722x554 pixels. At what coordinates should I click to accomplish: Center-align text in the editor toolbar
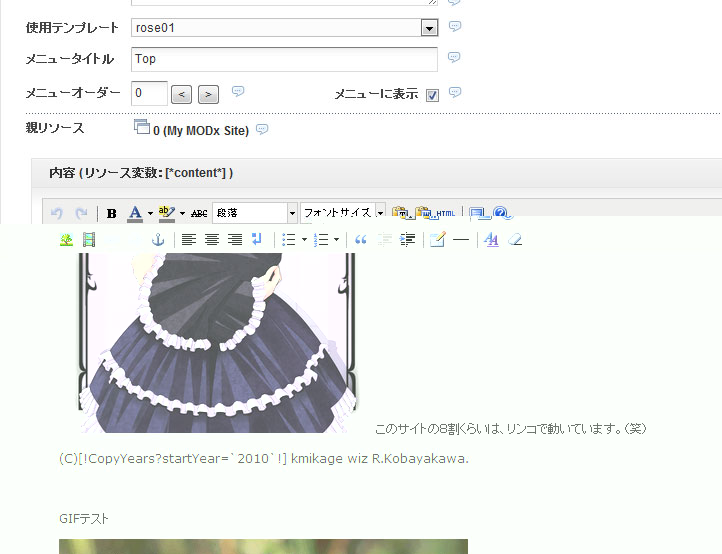[211, 240]
